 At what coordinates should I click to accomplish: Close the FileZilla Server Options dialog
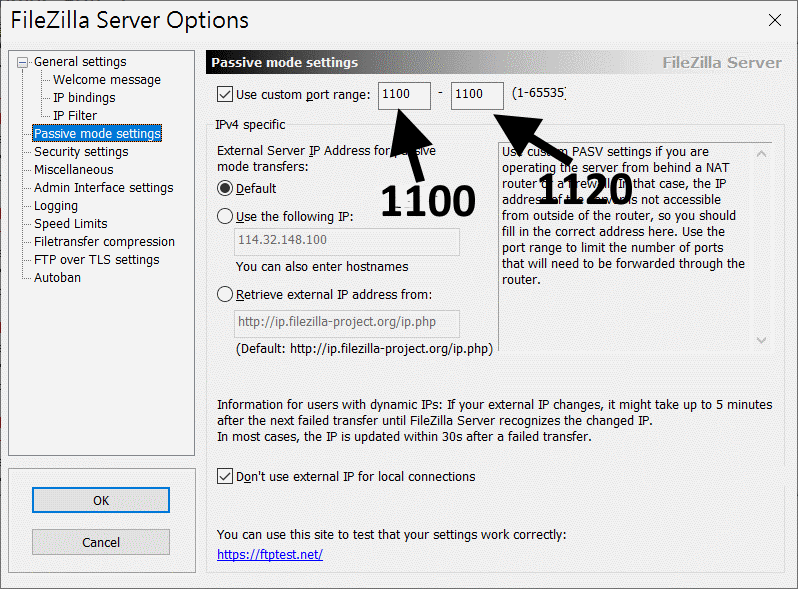click(775, 20)
